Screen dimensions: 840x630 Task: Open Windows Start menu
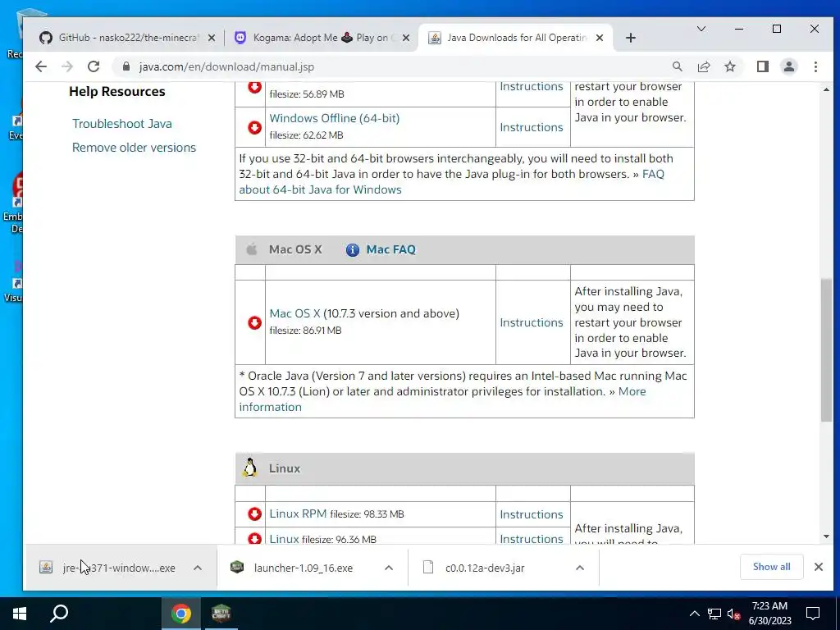[x=20, y=614]
